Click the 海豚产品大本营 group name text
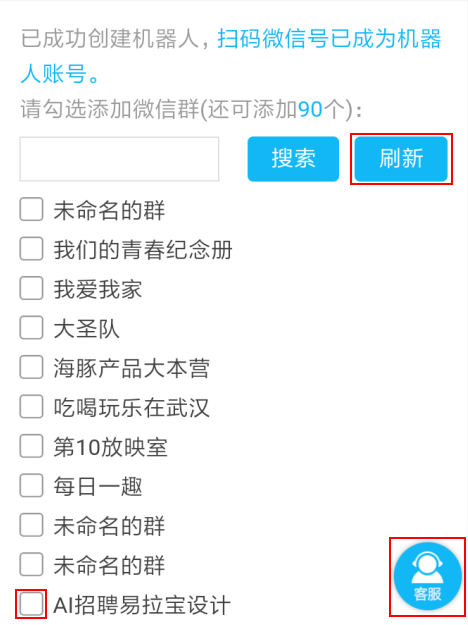Image resolution: width=468 pixels, height=625 pixels. pos(132,368)
